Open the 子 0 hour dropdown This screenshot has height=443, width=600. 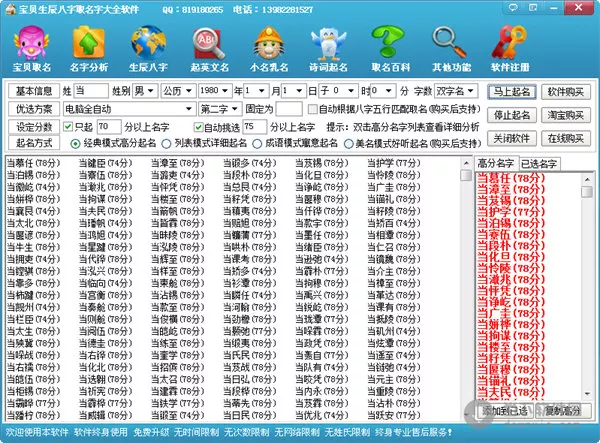(x=338, y=91)
